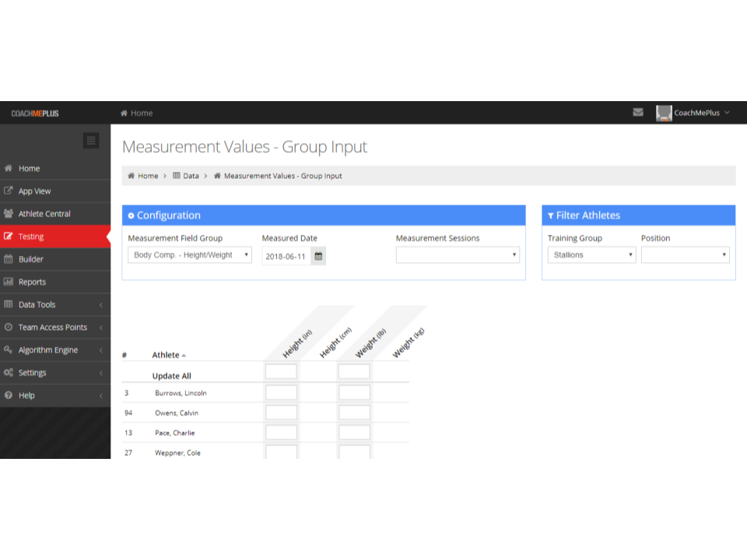The height and width of the screenshot is (560, 747).
Task: Click Data in the breadcrumb
Action: coord(191,176)
